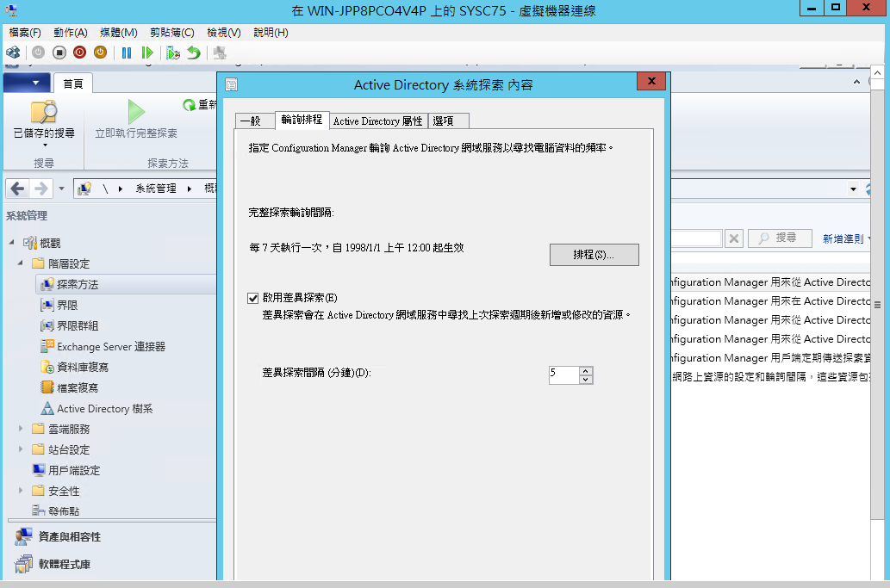The image size is (890, 588).
Task: Select the 首頁 ribbon tab
Action: click(72, 84)
